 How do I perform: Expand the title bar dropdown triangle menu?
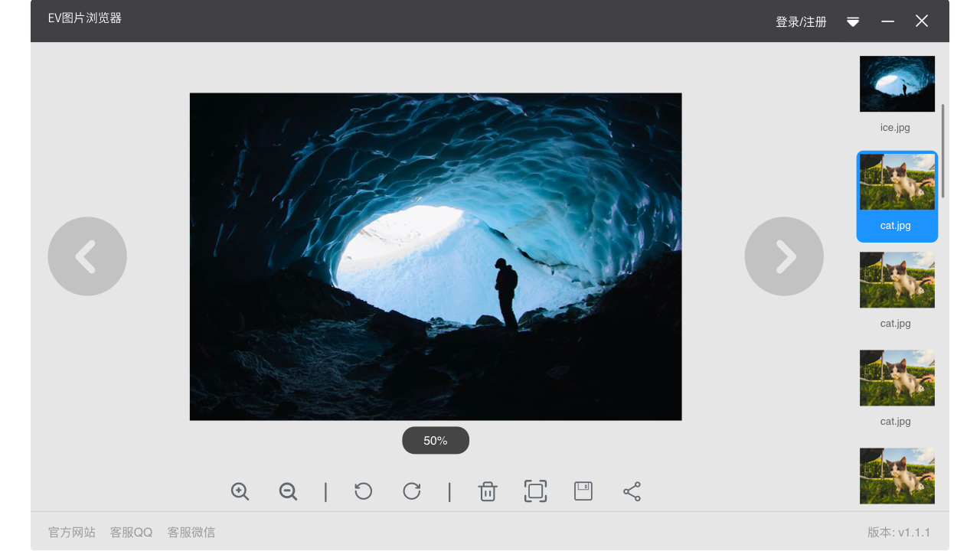click(x=853, y=21)
